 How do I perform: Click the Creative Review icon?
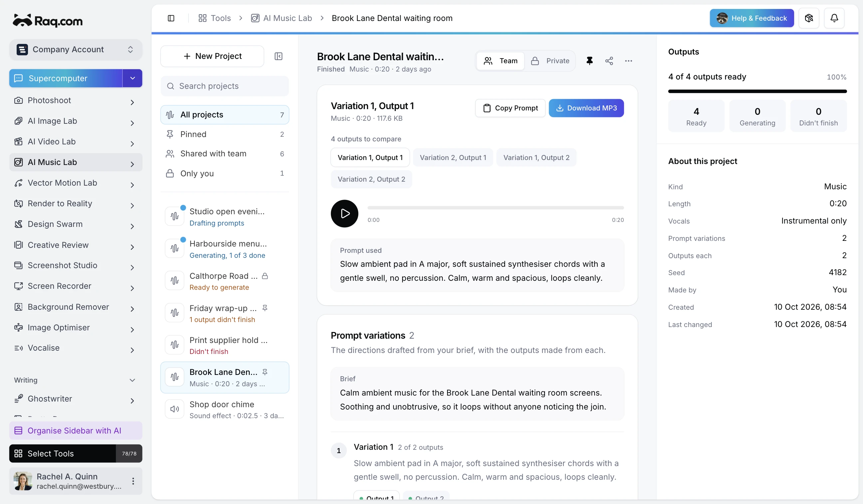pyautogui.click(x=19, y=245)
